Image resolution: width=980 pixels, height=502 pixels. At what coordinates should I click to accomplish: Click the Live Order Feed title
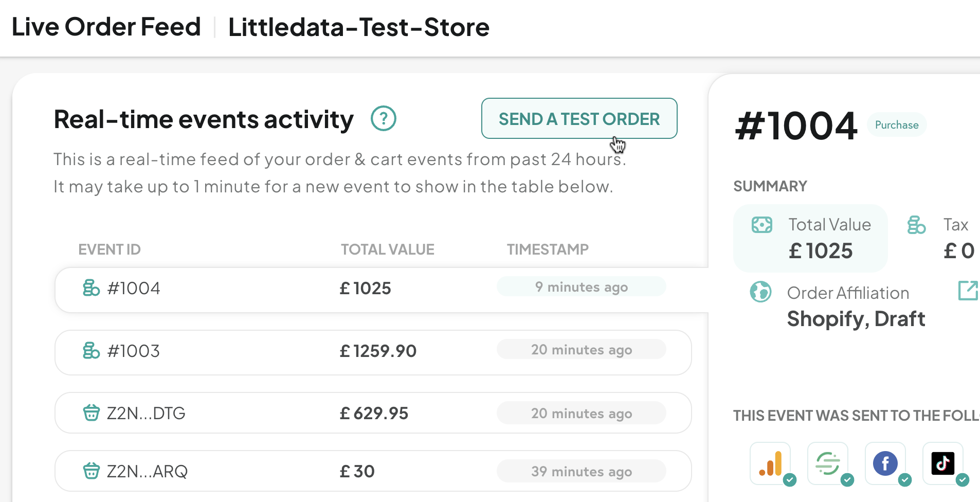point(106,27)
